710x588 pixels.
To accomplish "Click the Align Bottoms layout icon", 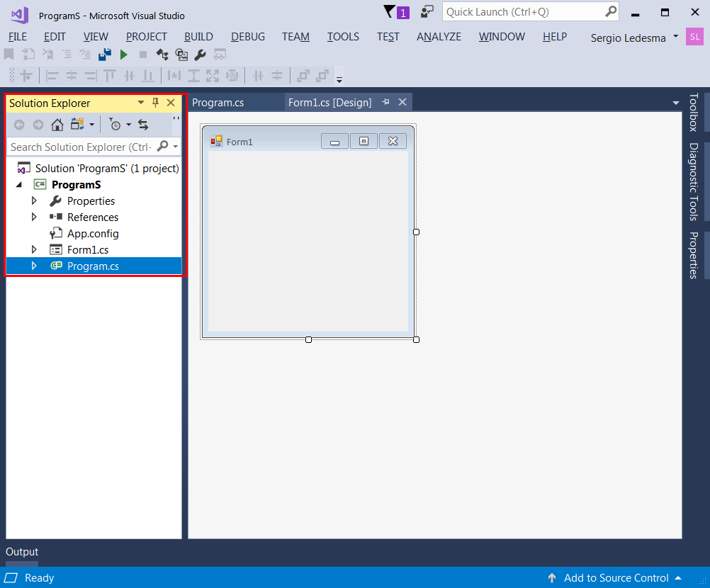I will [x=148, y=76].
